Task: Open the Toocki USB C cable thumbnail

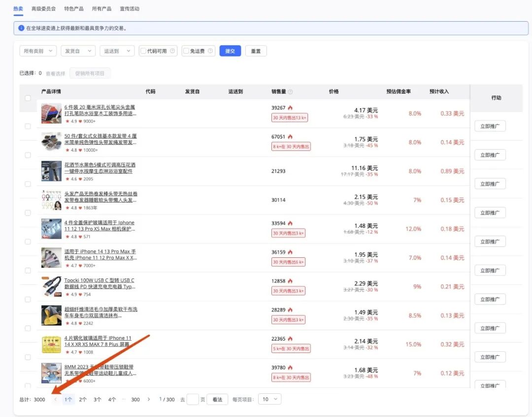Action: [x=51, y=286]
